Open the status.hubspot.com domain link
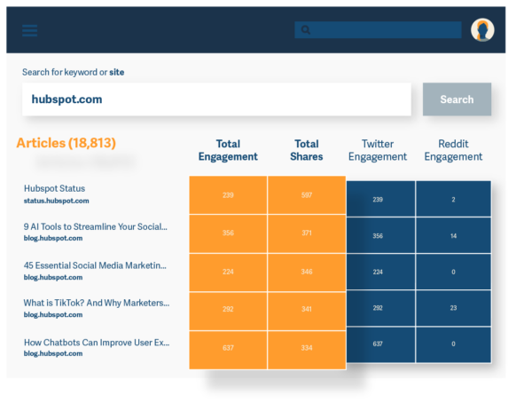532x411 pixels. click(x=57, y=201)
